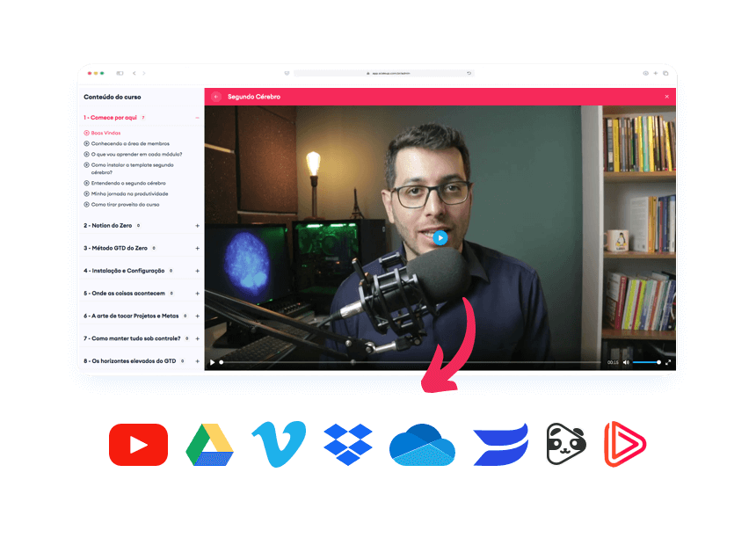Screen dimensions: 756x545
Task: Click the '2 - Notion do Zero' title
Action: click(107, 226)
